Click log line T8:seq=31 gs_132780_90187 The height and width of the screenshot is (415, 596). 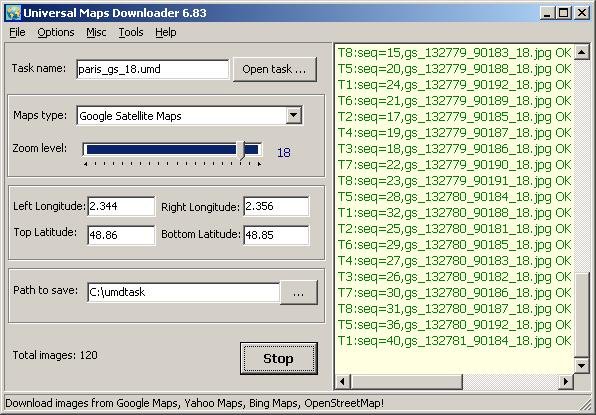point(454,309)
